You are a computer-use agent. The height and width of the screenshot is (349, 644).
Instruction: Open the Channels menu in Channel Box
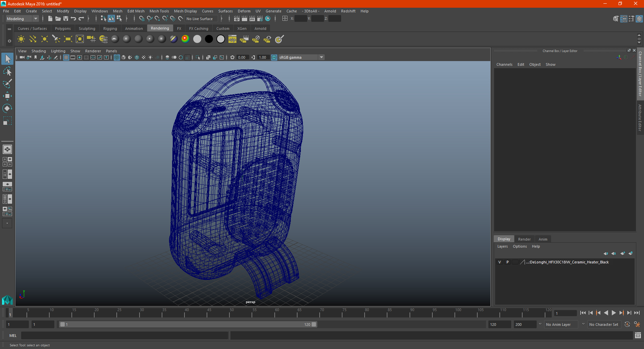point(504,64)
